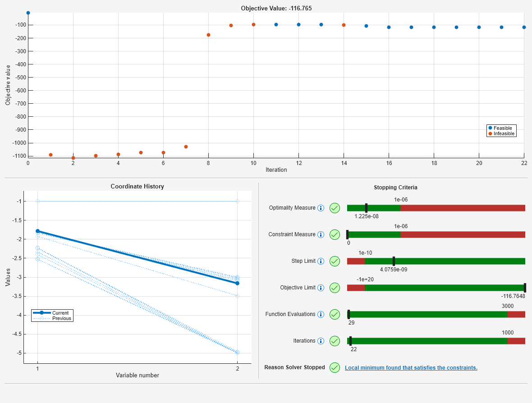
Task: Open the Step Limit info icon
Action: (321, 261)
